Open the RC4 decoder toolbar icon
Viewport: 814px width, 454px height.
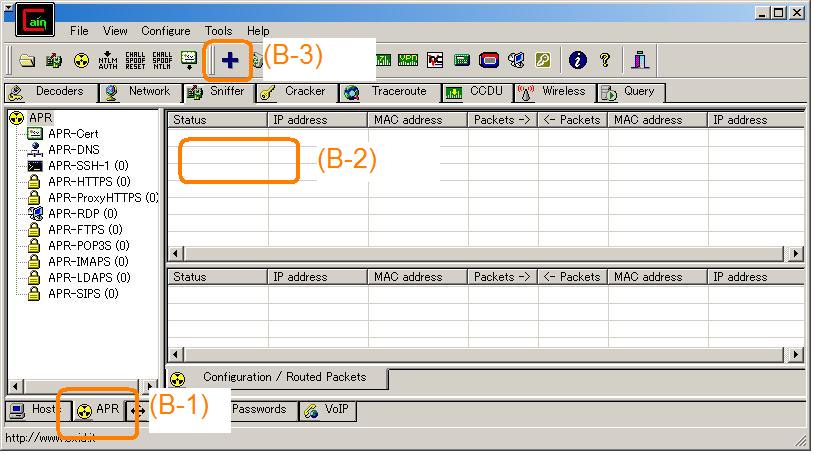click(x=435, y=60)
